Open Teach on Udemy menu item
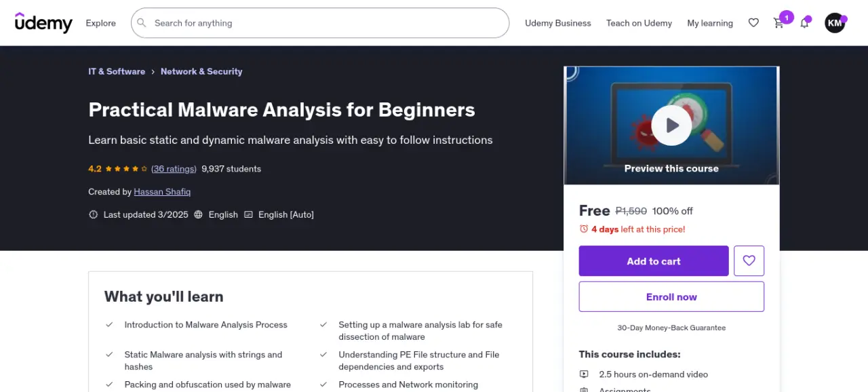 coord(639,23)
